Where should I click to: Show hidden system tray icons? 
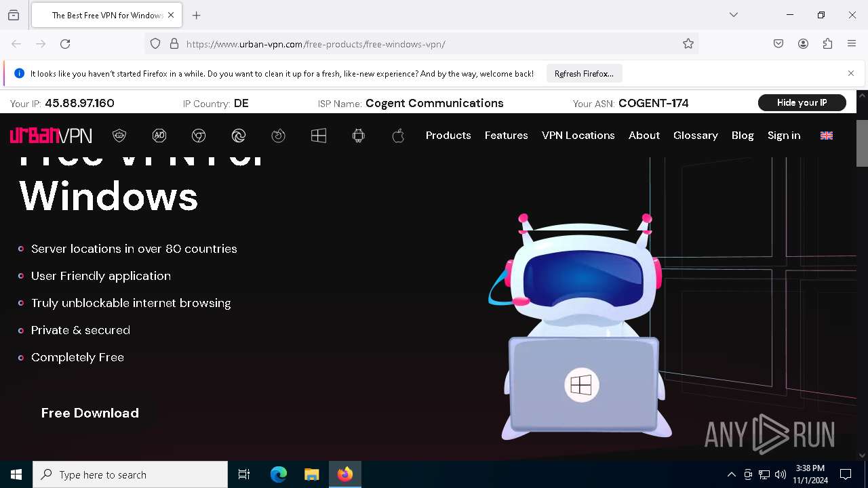click(731, 474)
